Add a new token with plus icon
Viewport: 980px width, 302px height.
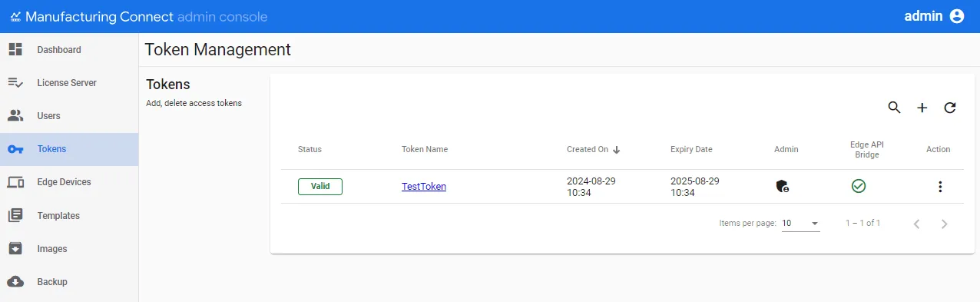click(922, 108)
